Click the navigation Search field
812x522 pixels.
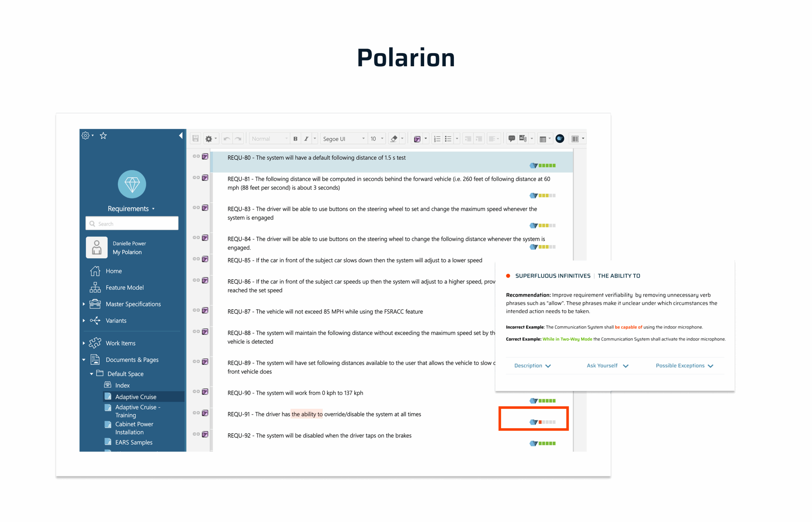click(x=132, y=223)
